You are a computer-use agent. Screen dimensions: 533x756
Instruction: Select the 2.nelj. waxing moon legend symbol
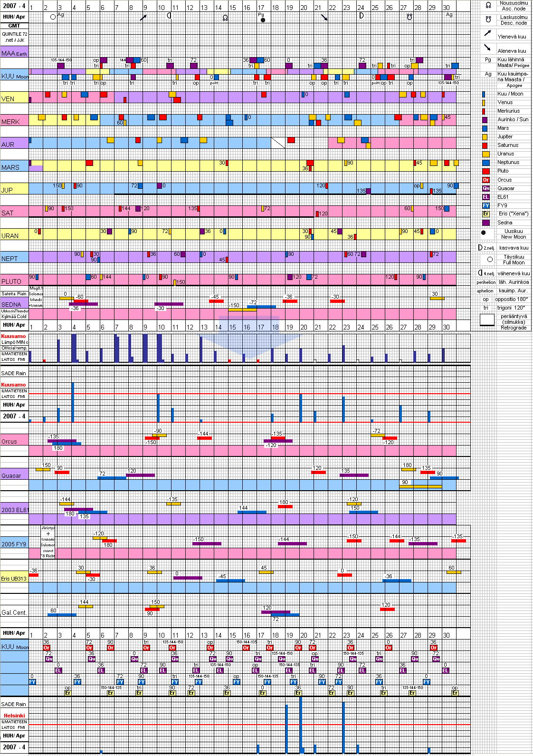tap(480, 248)
